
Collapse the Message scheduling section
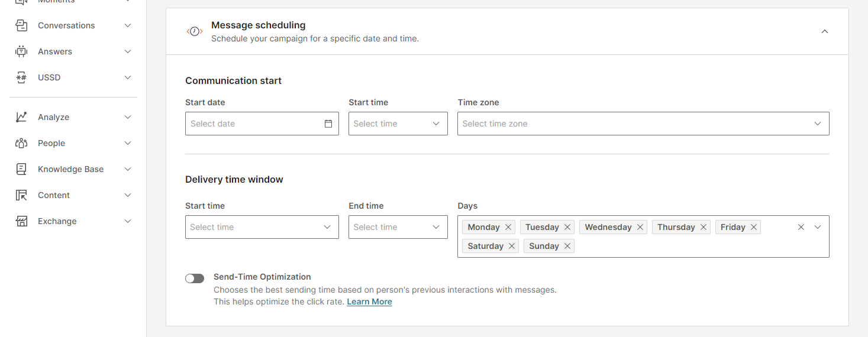coord(825,31)
